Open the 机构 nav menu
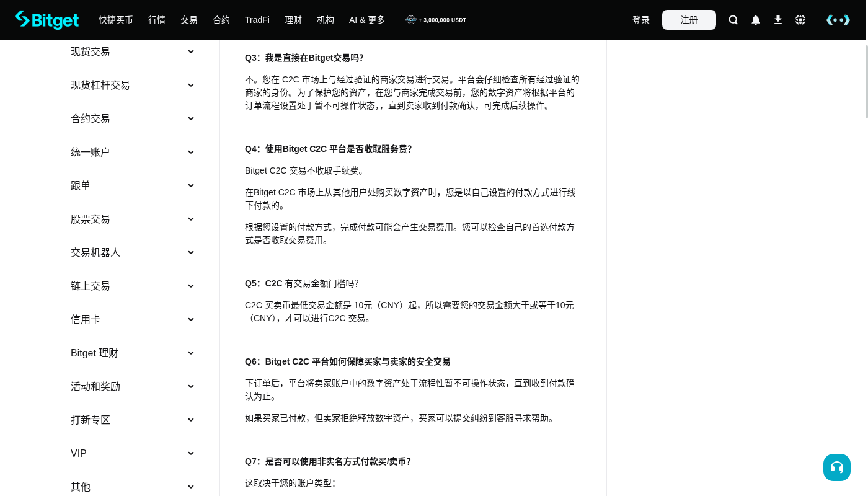Viewport: 868px width, 496px height. [325, 20]
